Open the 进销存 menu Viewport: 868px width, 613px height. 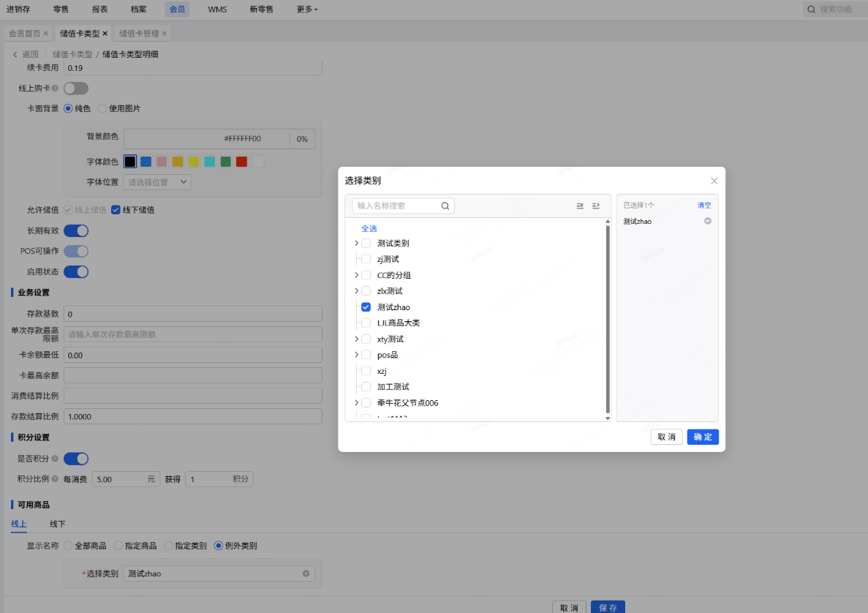click(18, 10)
